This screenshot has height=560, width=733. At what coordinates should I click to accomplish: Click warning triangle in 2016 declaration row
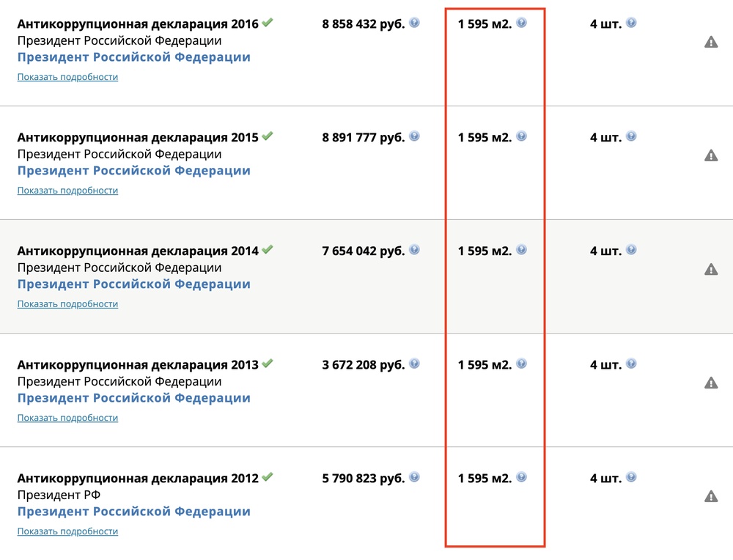(711, 42)
